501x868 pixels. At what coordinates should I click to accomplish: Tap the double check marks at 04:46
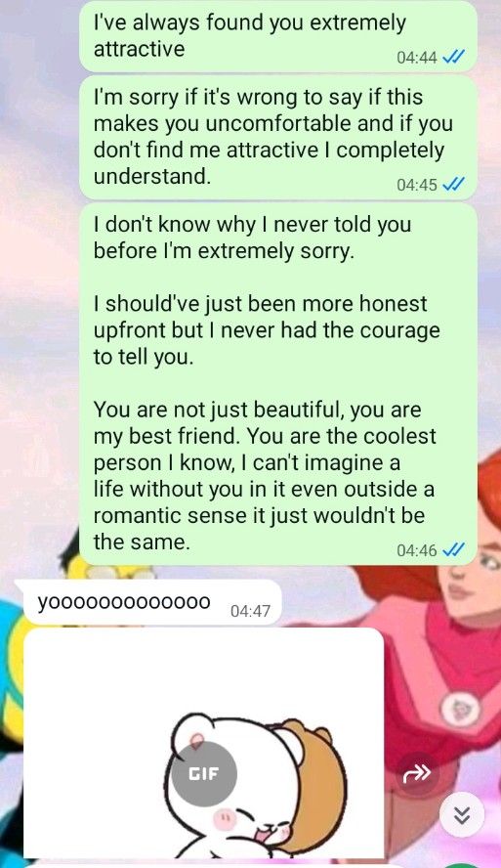pos(454,549)
